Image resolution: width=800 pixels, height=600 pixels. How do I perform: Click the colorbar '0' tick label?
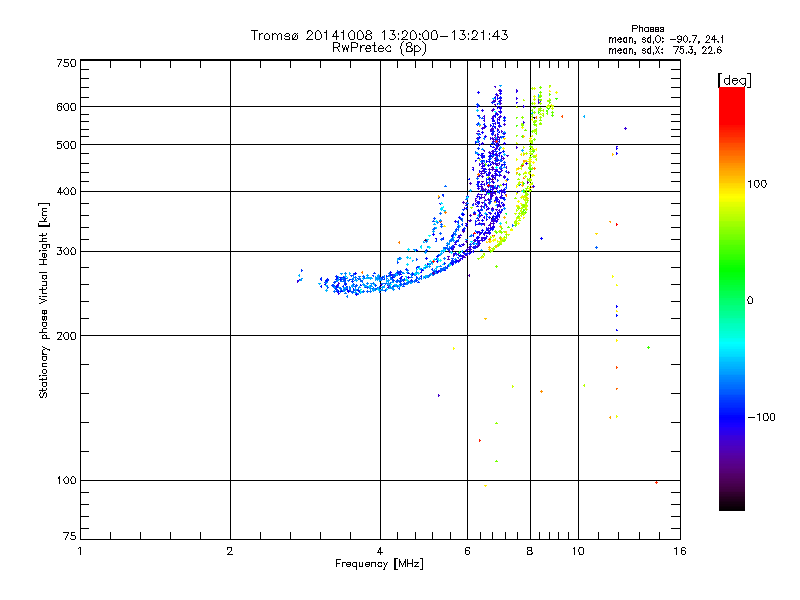(750, 301)
